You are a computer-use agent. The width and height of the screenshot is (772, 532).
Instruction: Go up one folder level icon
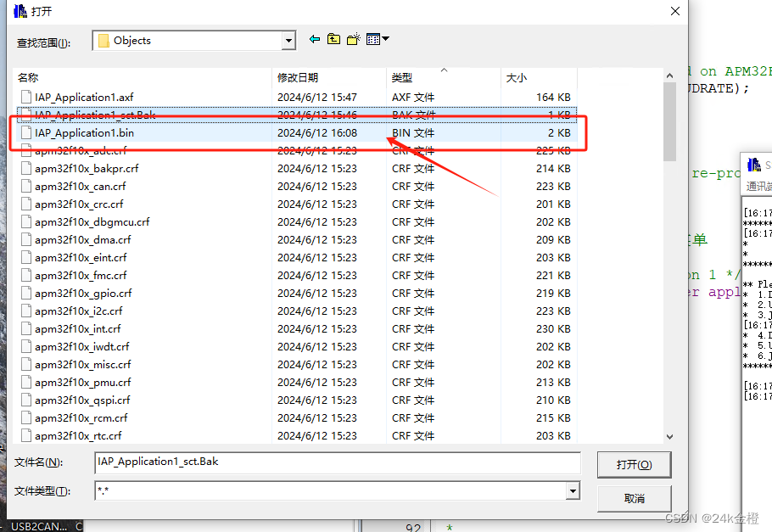pos(333,39)
